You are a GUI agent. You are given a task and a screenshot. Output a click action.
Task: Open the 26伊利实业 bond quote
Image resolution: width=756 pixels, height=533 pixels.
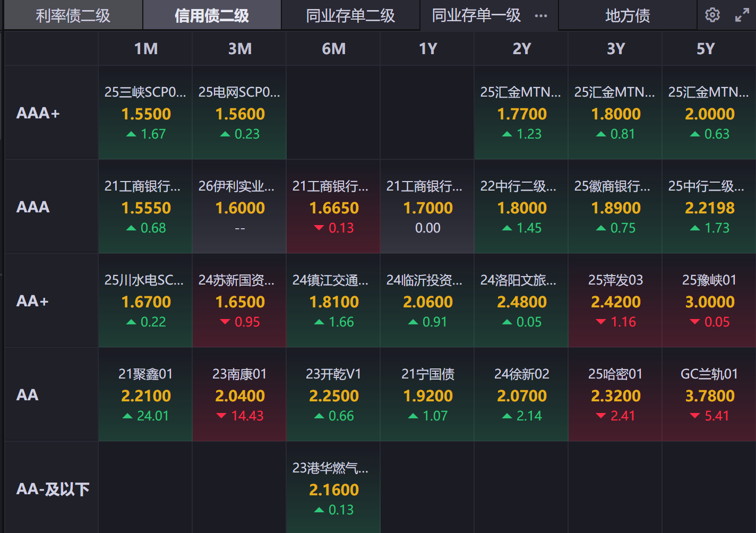point(240,207)
